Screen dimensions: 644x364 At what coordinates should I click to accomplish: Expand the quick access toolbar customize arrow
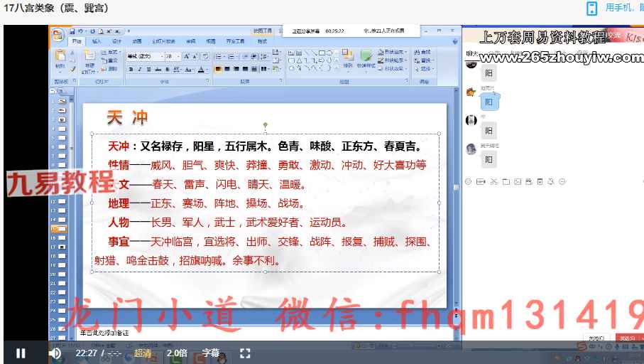(x=129, y=31)
